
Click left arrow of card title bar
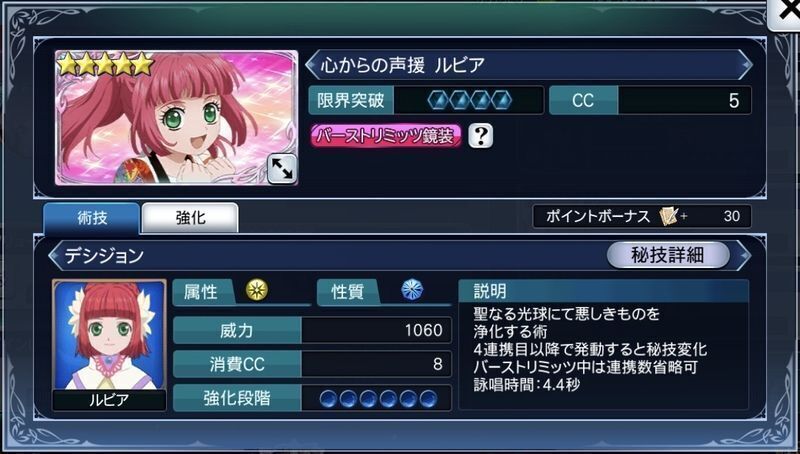pyautogui.click(x=312, y=65)
